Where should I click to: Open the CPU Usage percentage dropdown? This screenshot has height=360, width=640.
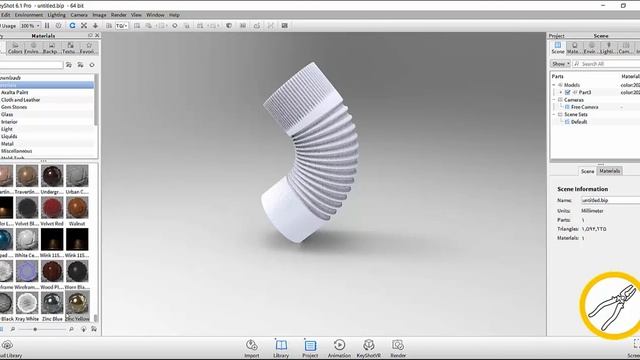[x=30, y=26]
